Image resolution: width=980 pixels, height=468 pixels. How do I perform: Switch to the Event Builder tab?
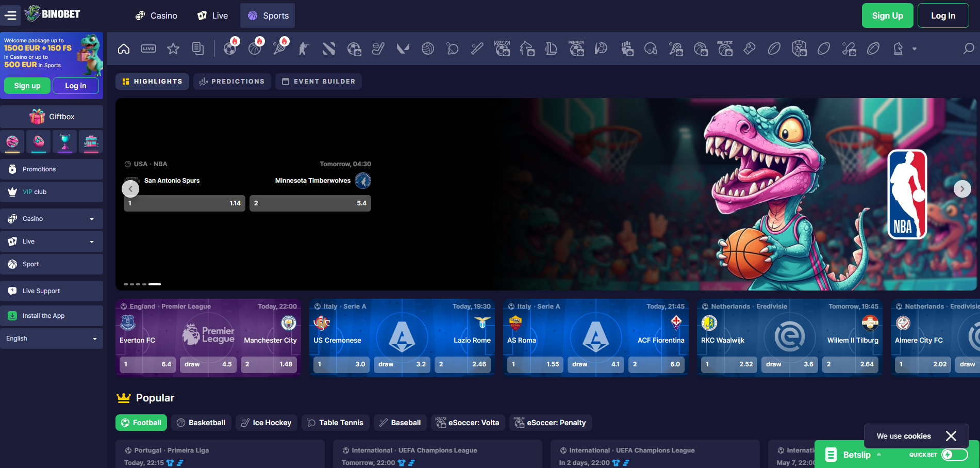[x=319, y=82]
